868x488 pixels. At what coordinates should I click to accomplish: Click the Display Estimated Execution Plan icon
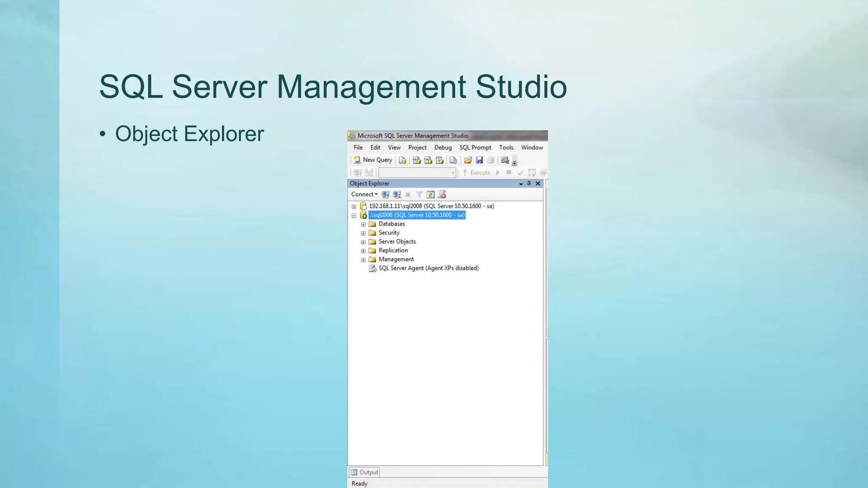point(532,173)
